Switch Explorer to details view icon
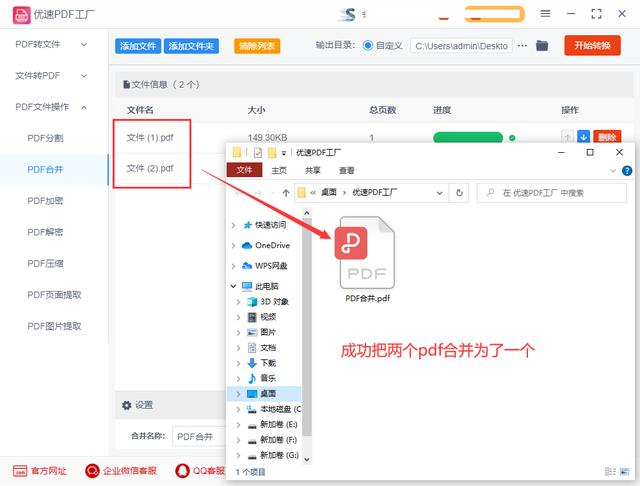Image resolution: width=640 pixels, height=486 pixels. (610, 472)
